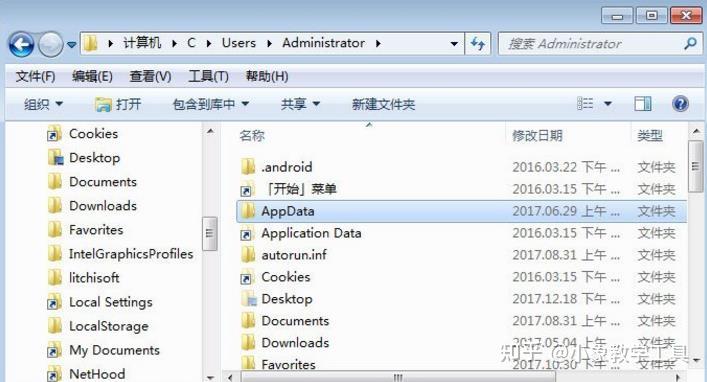Click the Downloads folder icon in file list
The width and height of the screenshot is (707, 382).
pyautogui.click(x=248, y=343)
